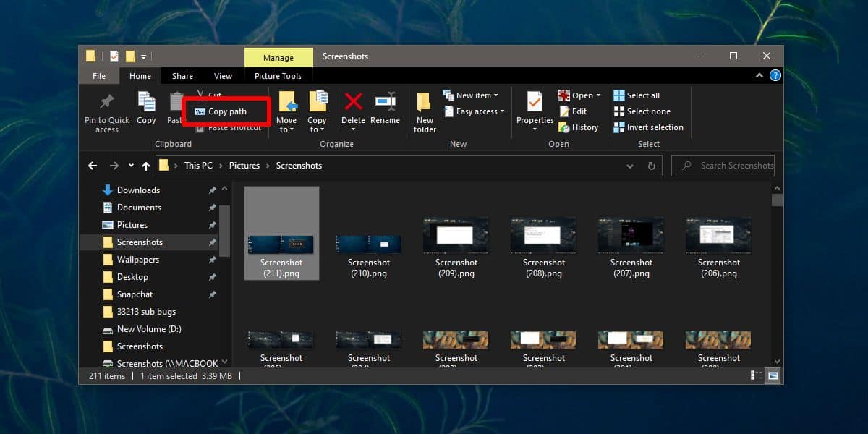Image resolution: width=868 pixels, height=434 pixels.
Task: Click This PC in the address bar
Action: coord(198,166)
